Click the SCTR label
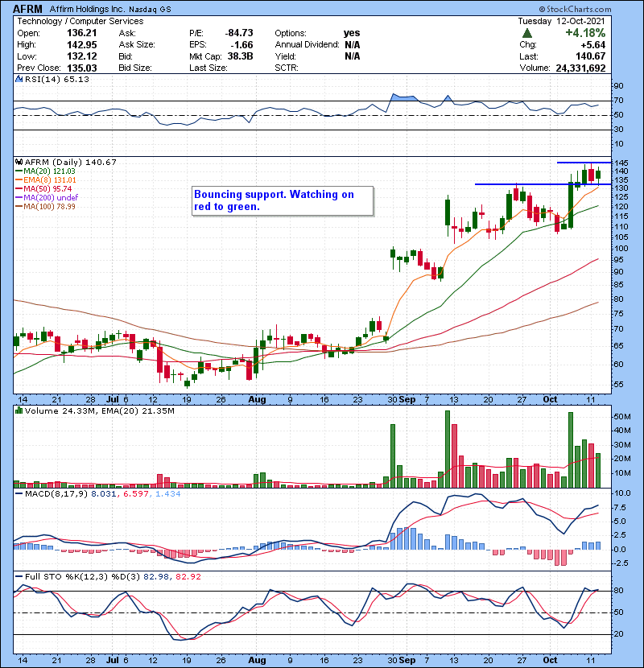 click(x=287, y=68)
